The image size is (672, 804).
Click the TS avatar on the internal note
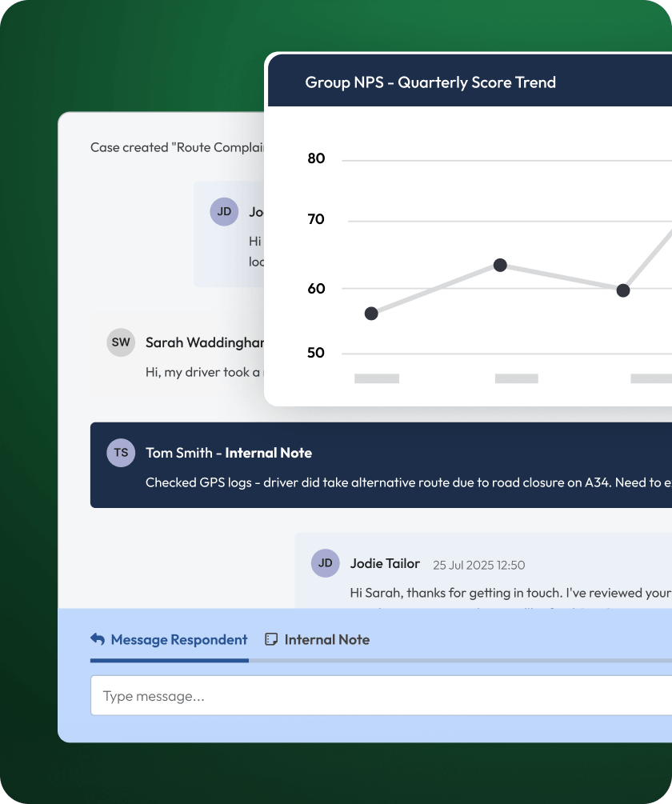pos(121,453)
